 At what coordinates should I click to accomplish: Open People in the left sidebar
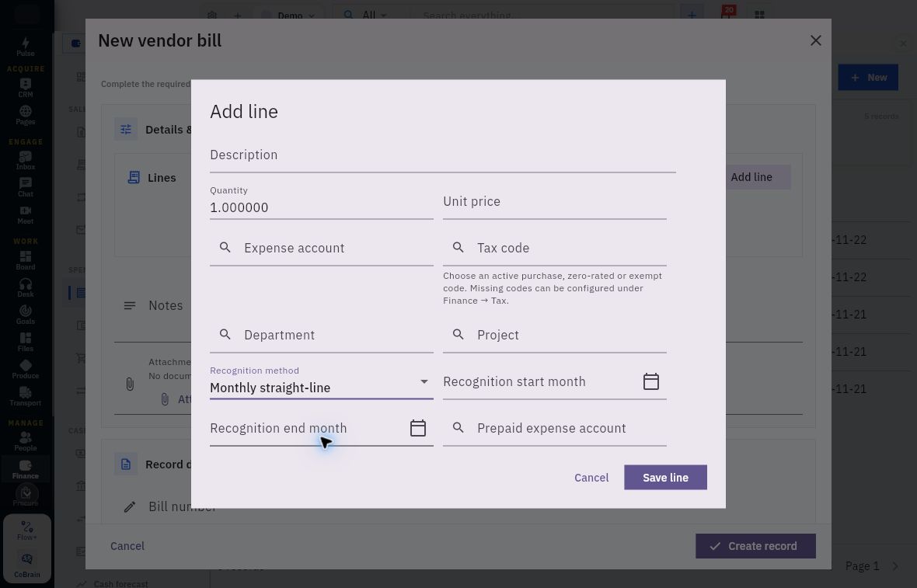(26, 442)
